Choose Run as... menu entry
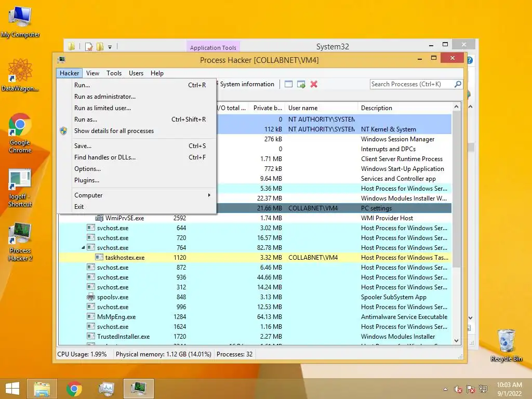The image size is (532, 399). (x=144, y=119)
